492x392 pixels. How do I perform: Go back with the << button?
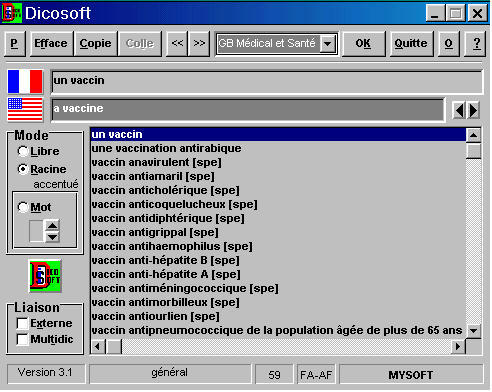pyautogui.click(x=177, y=44)
